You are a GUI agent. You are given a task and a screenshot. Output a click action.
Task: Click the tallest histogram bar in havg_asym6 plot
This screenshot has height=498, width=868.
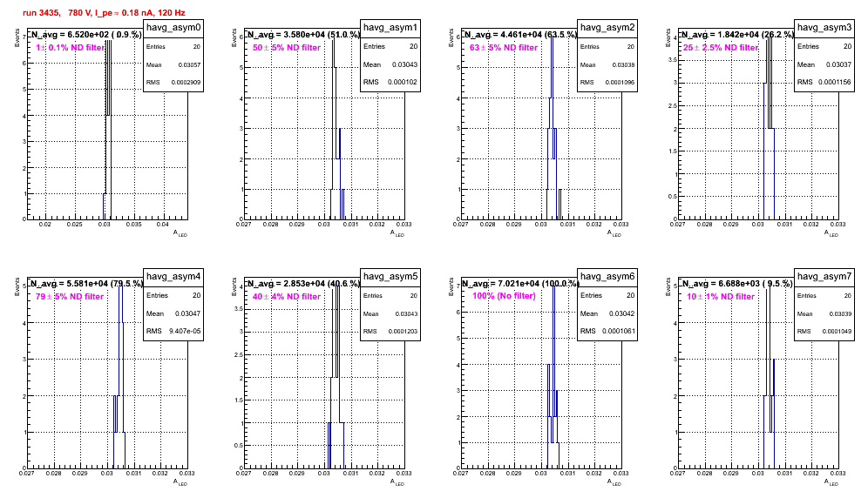point(553,377)
